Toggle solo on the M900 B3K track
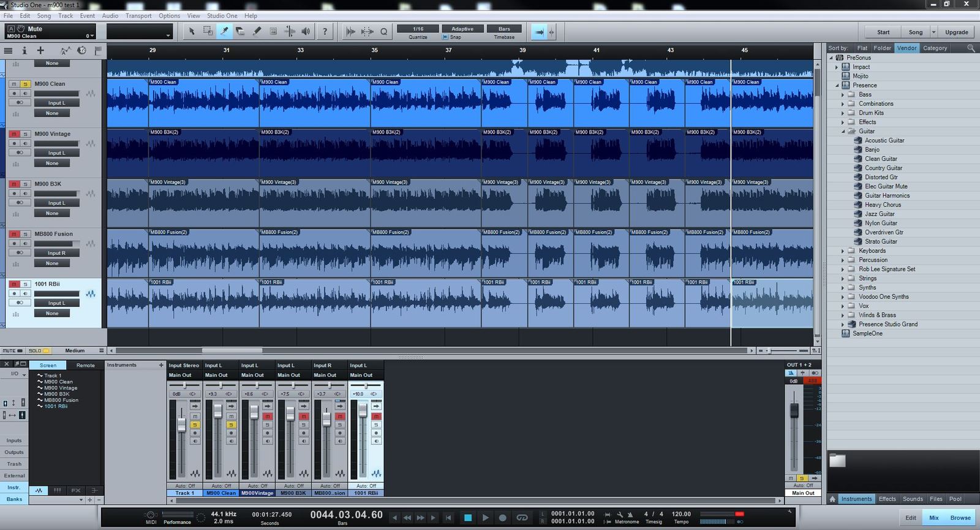The height and width of the screenshot is (530, 980). pyautogui.click(x=25, y=184)
